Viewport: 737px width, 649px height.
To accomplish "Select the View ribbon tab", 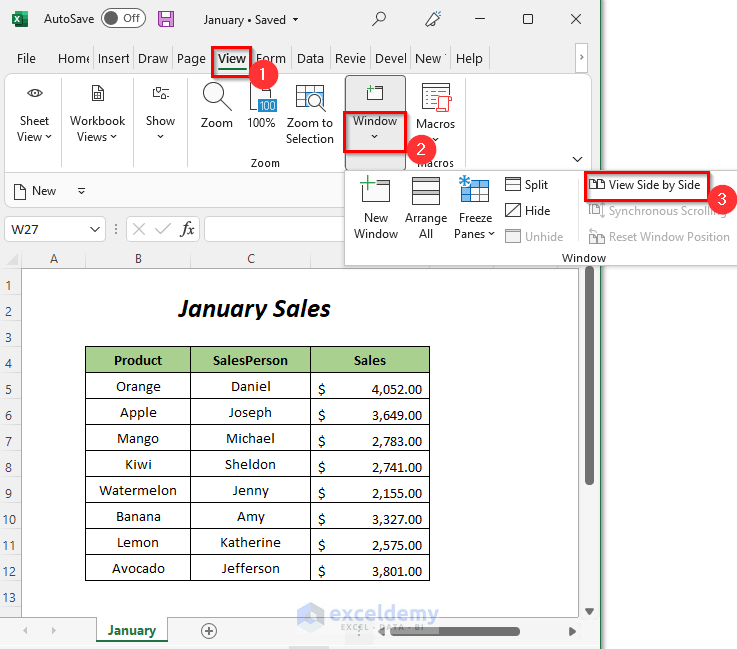I will coord(231,59).
